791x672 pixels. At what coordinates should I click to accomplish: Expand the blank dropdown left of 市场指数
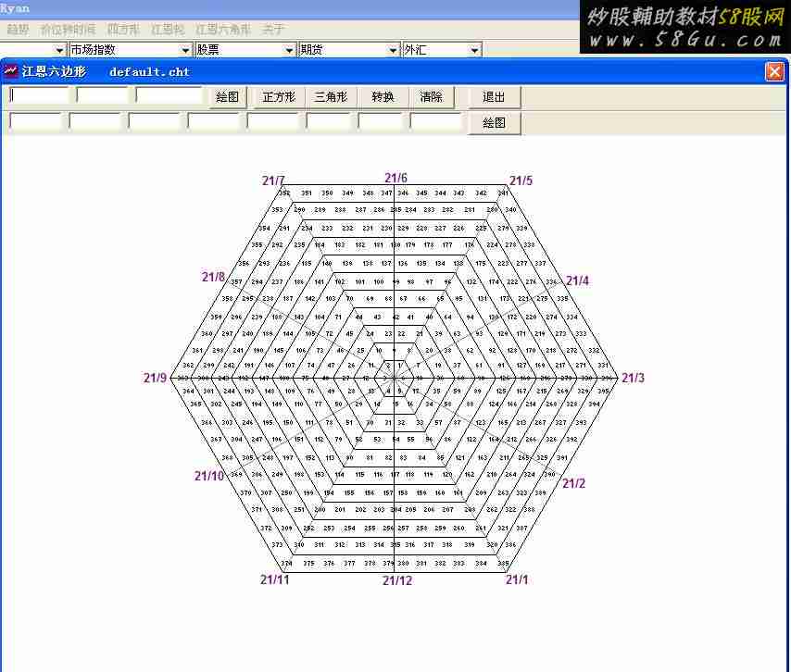pos(60,50)
